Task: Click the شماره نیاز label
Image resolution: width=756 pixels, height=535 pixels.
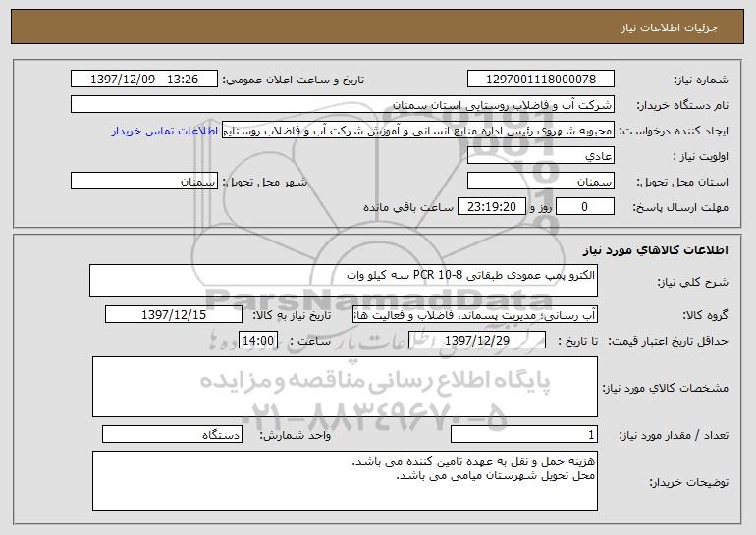Action: 701,80
